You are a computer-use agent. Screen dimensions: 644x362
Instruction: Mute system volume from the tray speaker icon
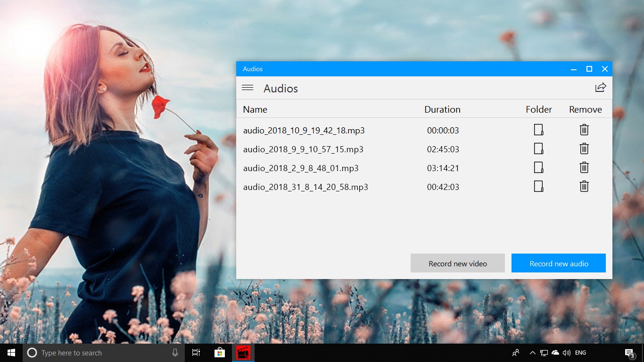pos(566,353)
